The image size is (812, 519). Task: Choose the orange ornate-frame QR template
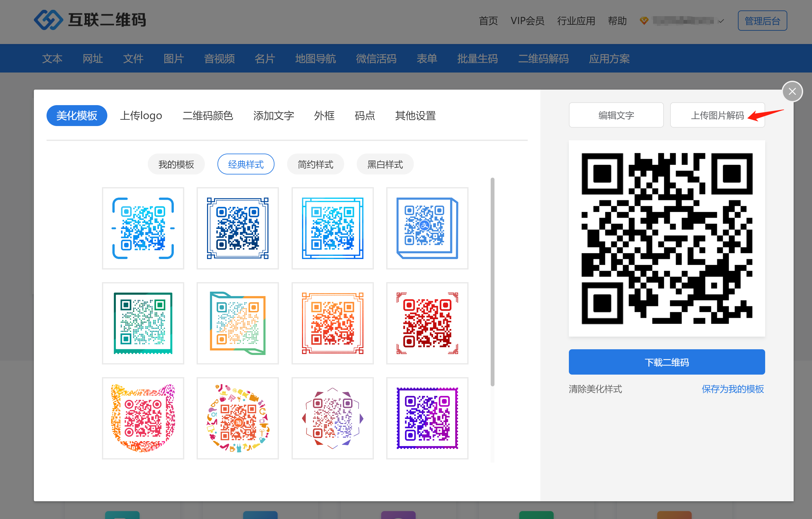click(332, 323)
